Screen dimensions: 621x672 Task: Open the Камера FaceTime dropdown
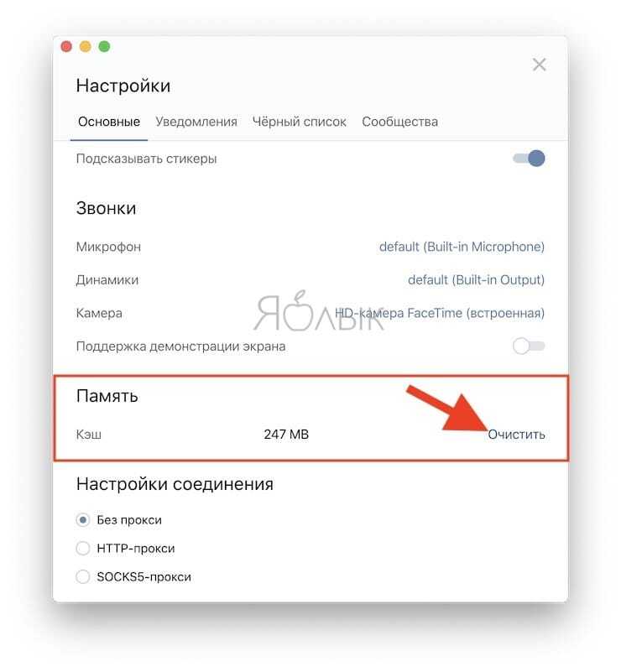tap(439, 313)
